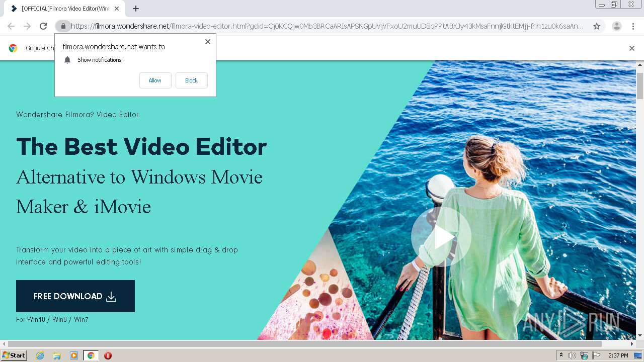Click the 2:37 PM clock
The width and height of the screenshot is (644, 362).
click(x=618, y=355)
